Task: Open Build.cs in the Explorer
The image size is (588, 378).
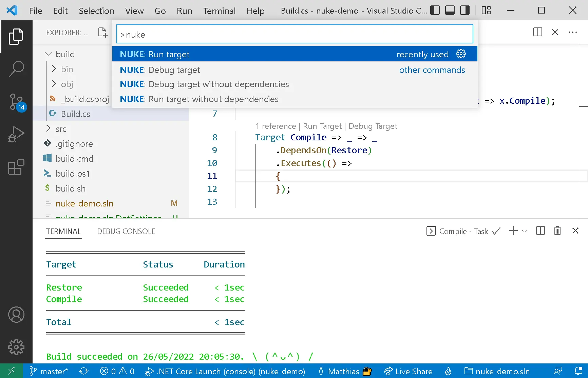Action: [111, 114]
